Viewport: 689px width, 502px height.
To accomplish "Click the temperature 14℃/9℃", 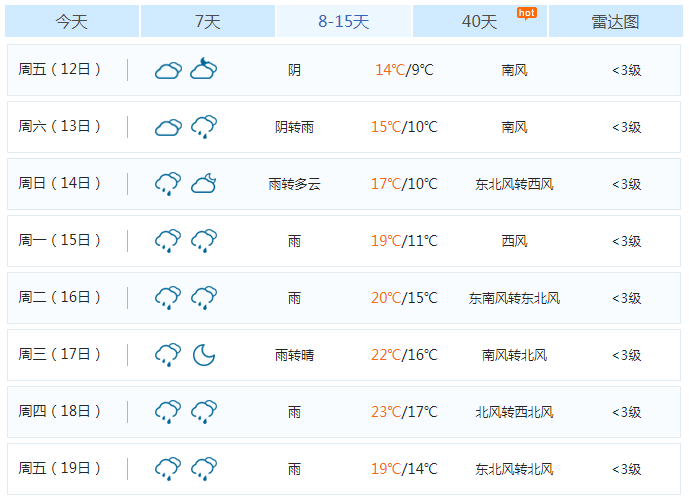I will tap(404, 70).
